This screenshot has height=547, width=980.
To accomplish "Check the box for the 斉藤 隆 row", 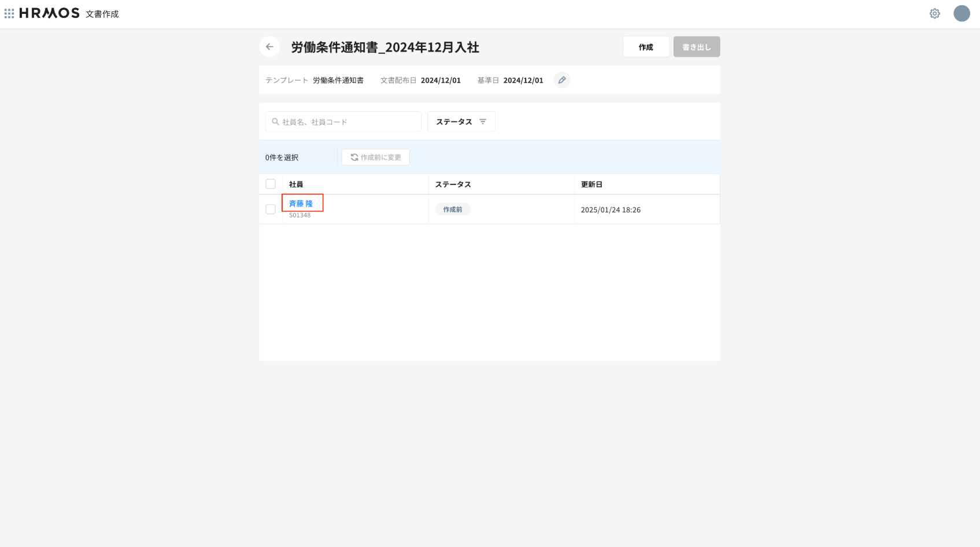I will click(x=271, y=209).
